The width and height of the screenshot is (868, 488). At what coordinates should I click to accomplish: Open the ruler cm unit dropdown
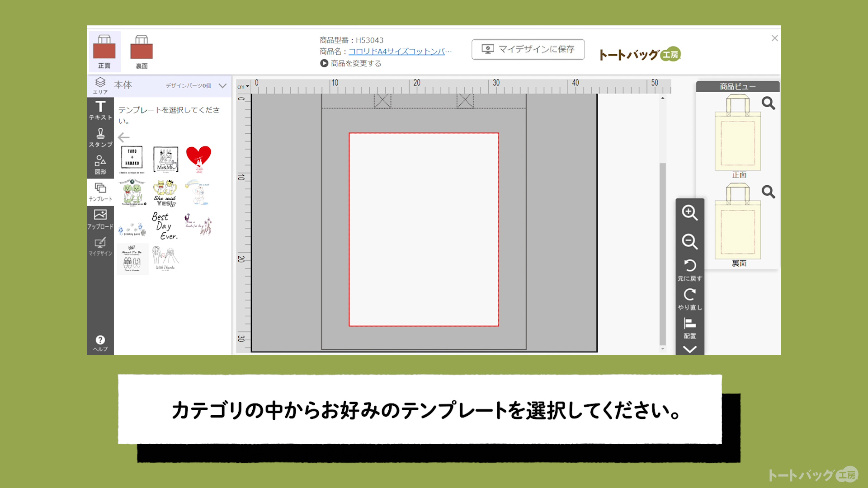click(x=243, y=87)
